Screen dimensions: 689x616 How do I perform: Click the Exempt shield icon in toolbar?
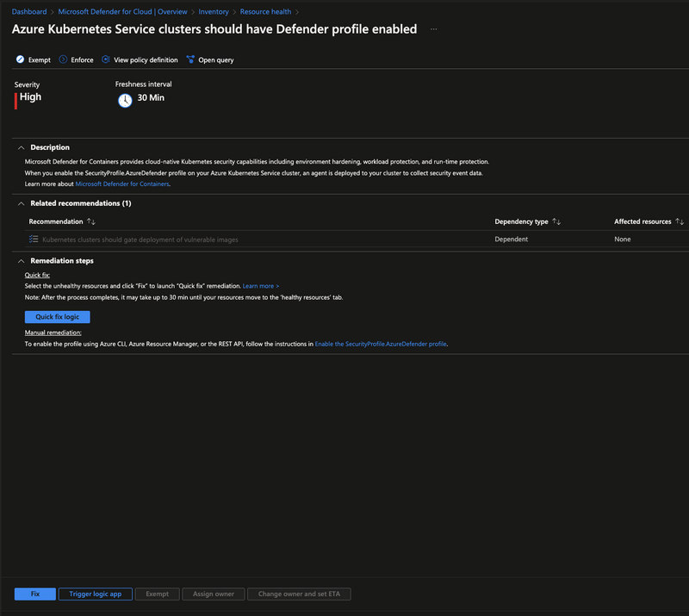tap(20, 59)
